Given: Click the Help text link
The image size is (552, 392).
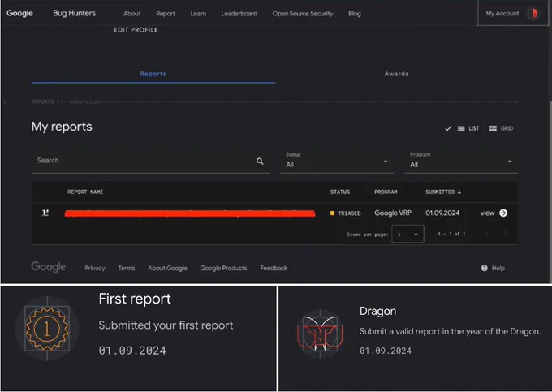Looking at the screenshot, I should tap(498, 268).
